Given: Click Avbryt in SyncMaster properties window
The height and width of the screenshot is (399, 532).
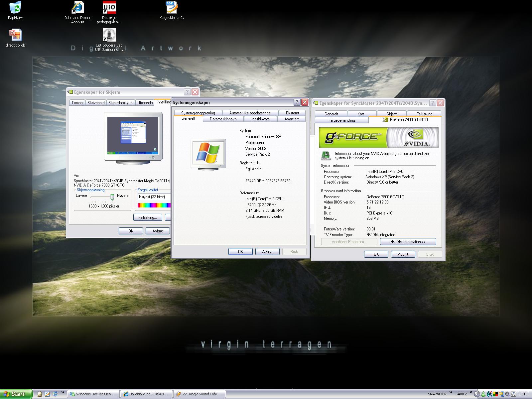Looking at the screenshot, I should click(403, 254).
